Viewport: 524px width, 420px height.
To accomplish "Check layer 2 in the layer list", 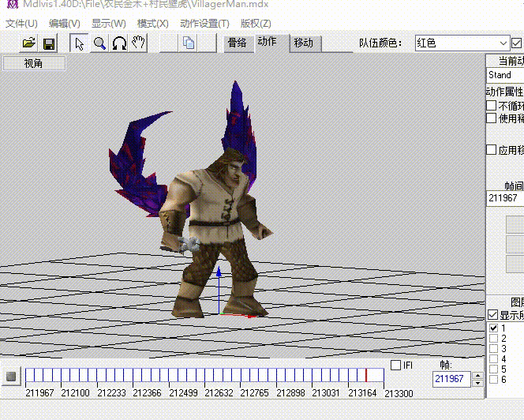I will point(493,338).
